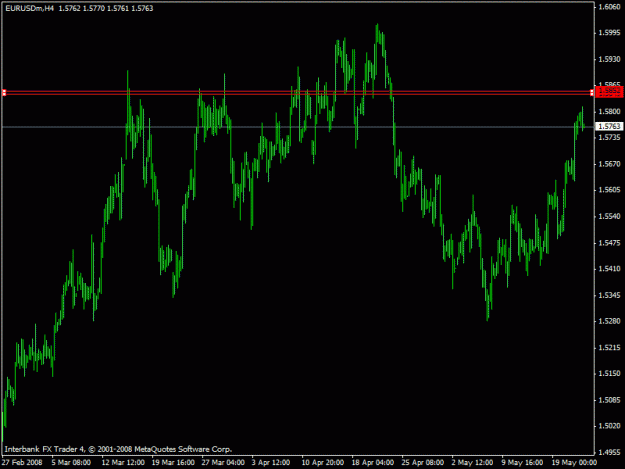The height and width of the screenshot is (469, 625).
Task: Click the 27 Feb 2008 date label
Action: click(x=22, y=462)
